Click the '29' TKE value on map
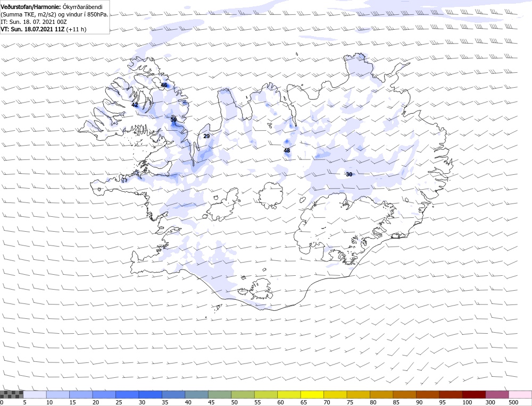Image resolution: width=532 pixels, height=406 pixels. pos(206,136)
